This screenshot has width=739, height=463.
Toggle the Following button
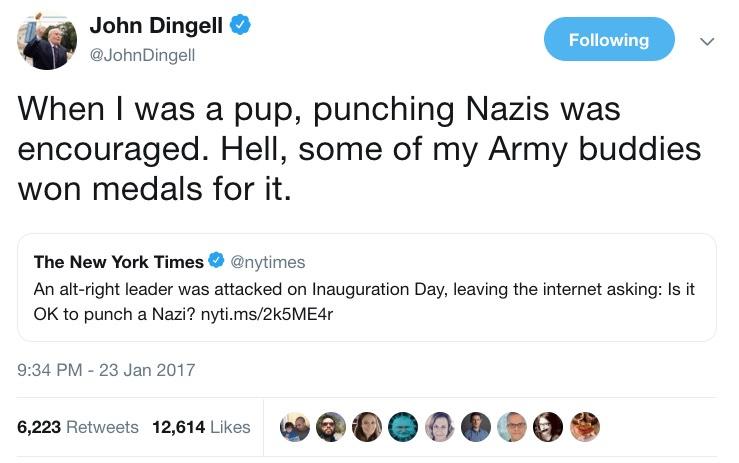(609, 40)
